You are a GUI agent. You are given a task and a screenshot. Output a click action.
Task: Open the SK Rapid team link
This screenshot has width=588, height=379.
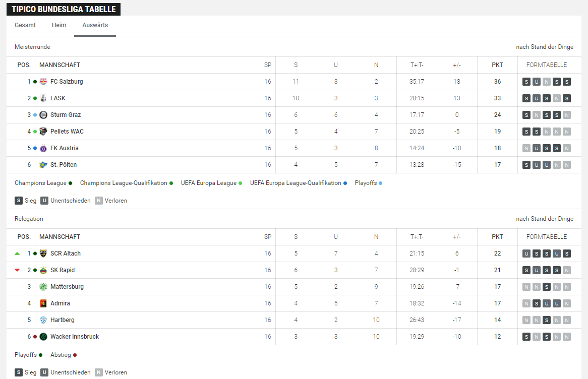coord(63,270)
